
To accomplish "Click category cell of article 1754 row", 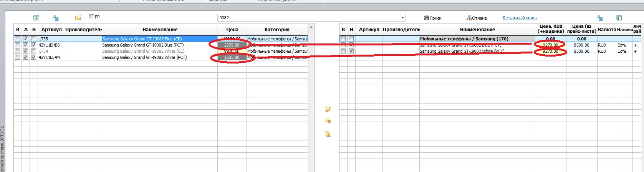I will click(277, 51).
